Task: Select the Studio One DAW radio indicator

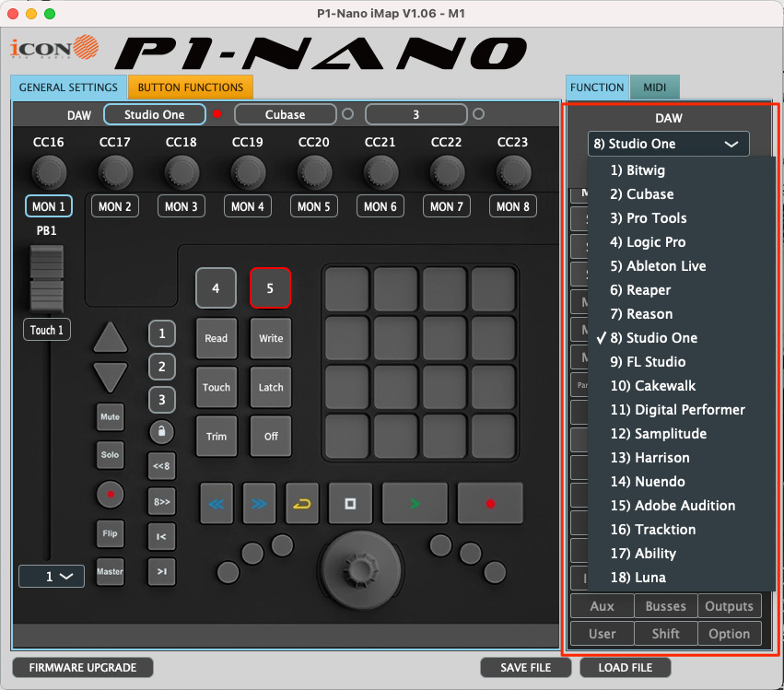Action: tap(217, 114)
